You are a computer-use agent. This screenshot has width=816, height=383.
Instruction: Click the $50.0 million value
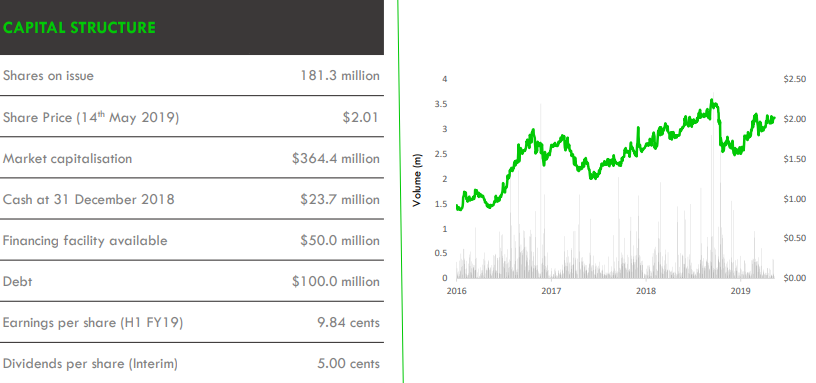point(340,241)
